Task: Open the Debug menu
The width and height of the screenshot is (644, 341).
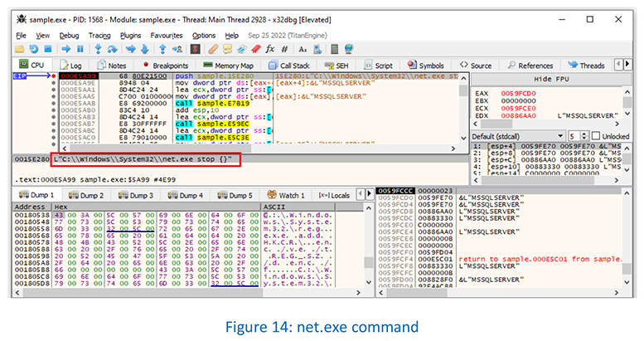Action: (69, 36)
